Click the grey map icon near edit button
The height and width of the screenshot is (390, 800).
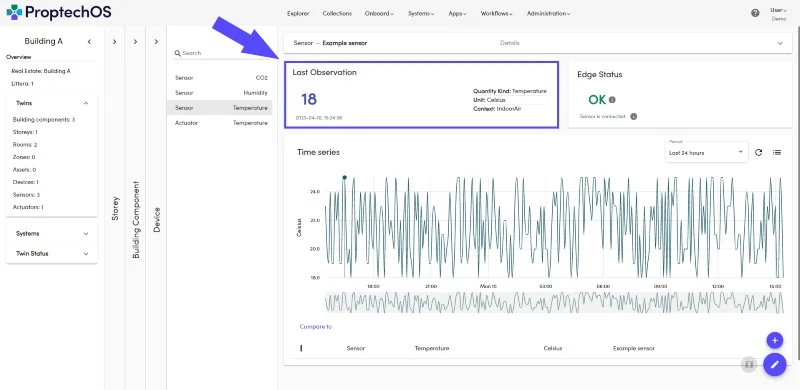tap(748, 364)
